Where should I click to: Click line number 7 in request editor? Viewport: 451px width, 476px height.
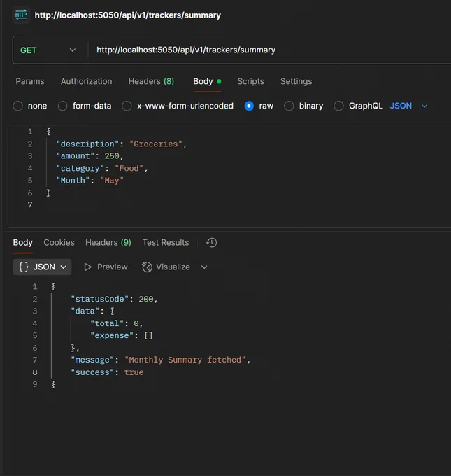[30, 205]
